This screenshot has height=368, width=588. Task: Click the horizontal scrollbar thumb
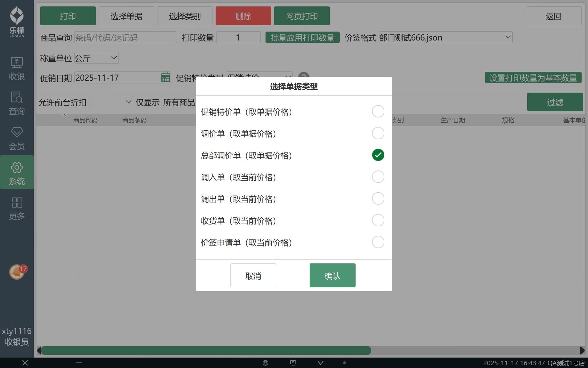click(206, 351)
